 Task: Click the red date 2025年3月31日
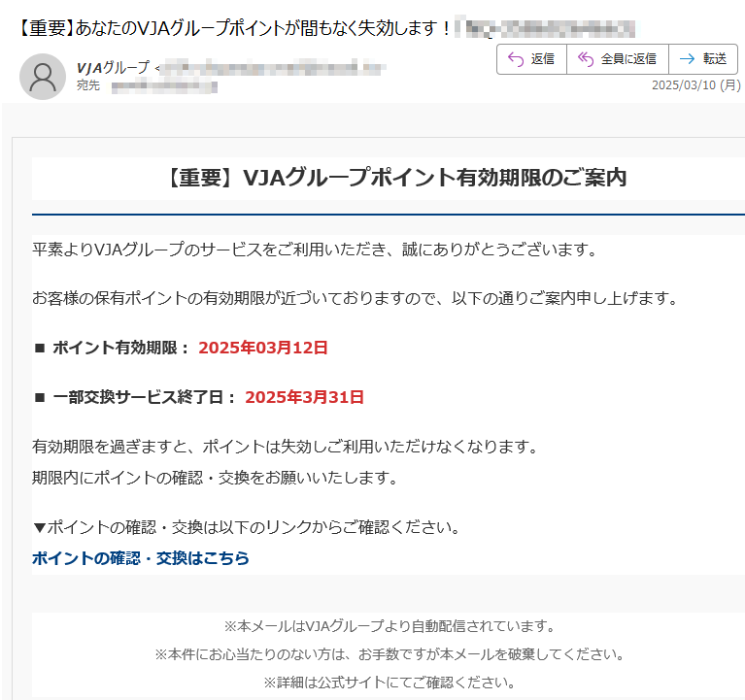[305, 397]
